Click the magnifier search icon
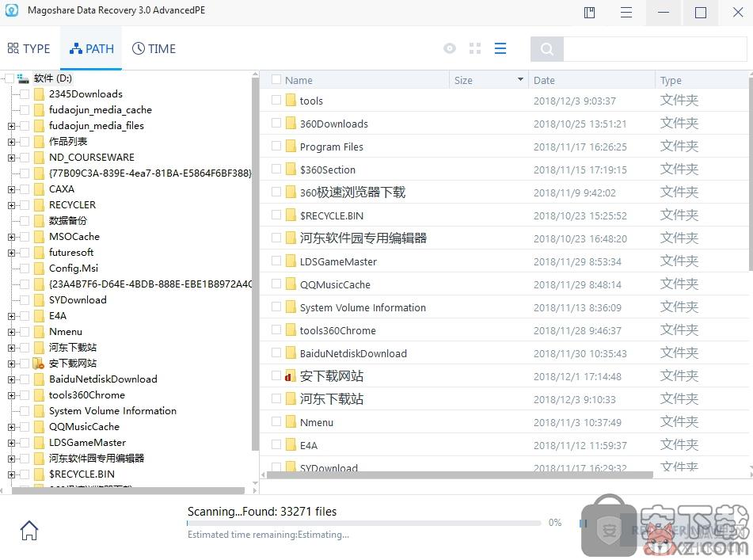The width and height of the screenshot is (753, 560). (x=546, y=49)
